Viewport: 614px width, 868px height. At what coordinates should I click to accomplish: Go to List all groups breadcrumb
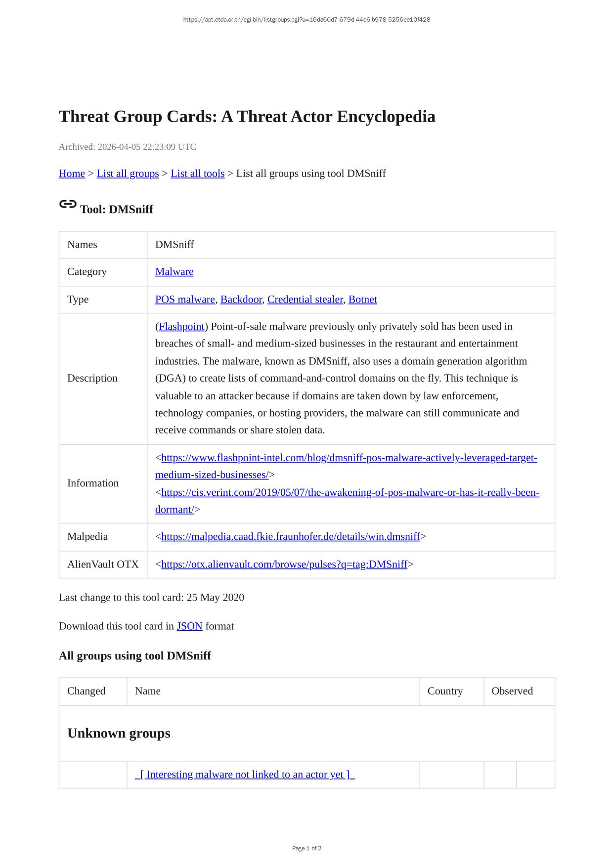(128, 174)
